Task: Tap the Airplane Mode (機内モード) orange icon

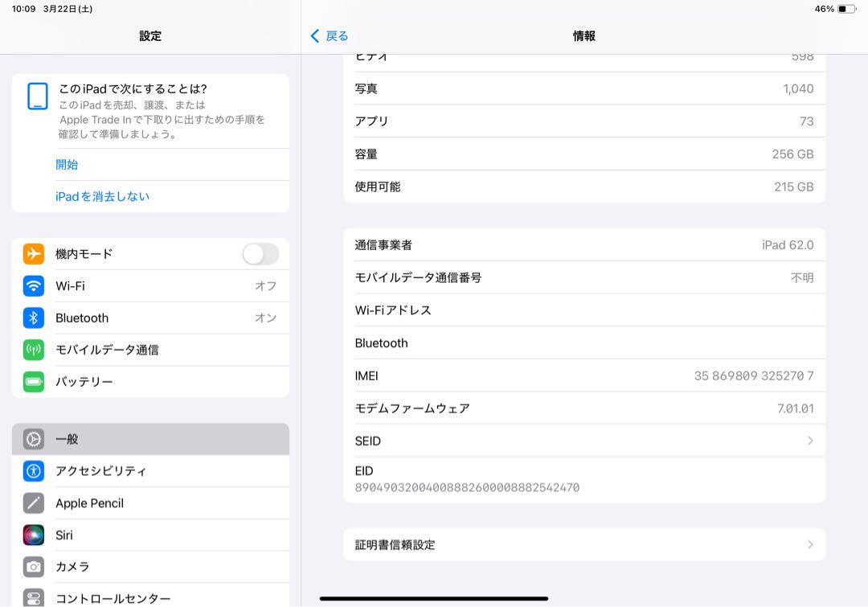Action: coord(34,254)
